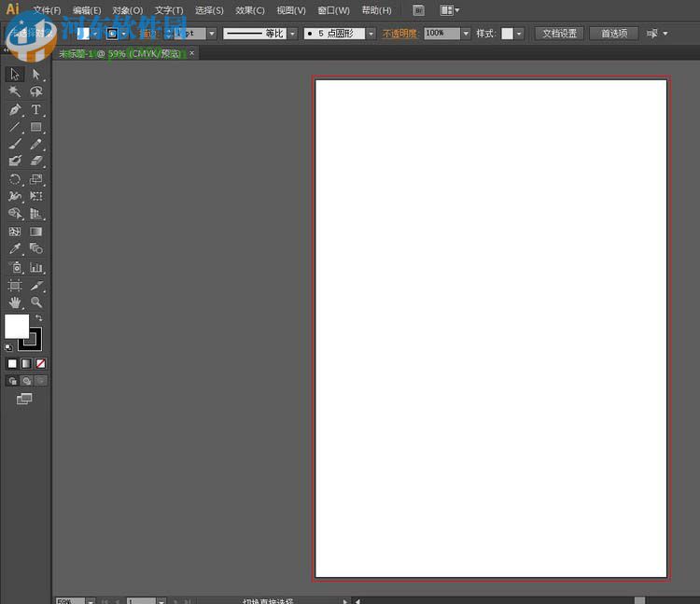This screenshot has width=700, height=604.
Task: Click the 首选项 button
Action: [614, 34]
